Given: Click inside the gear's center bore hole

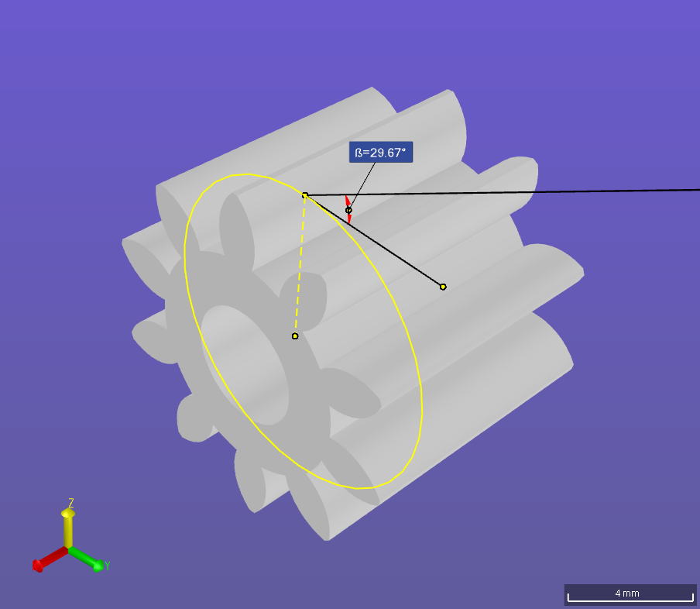Looking at the screenshot, I should (244, 363).
